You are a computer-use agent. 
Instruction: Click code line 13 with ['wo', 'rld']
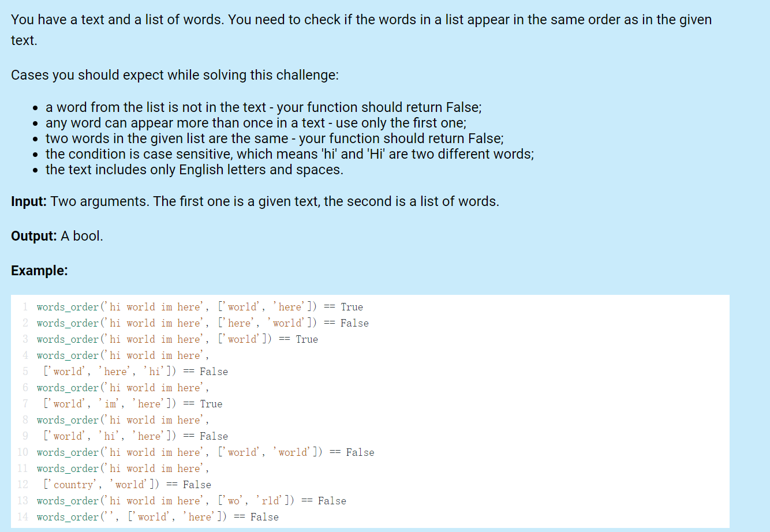(x=192, y=501)
